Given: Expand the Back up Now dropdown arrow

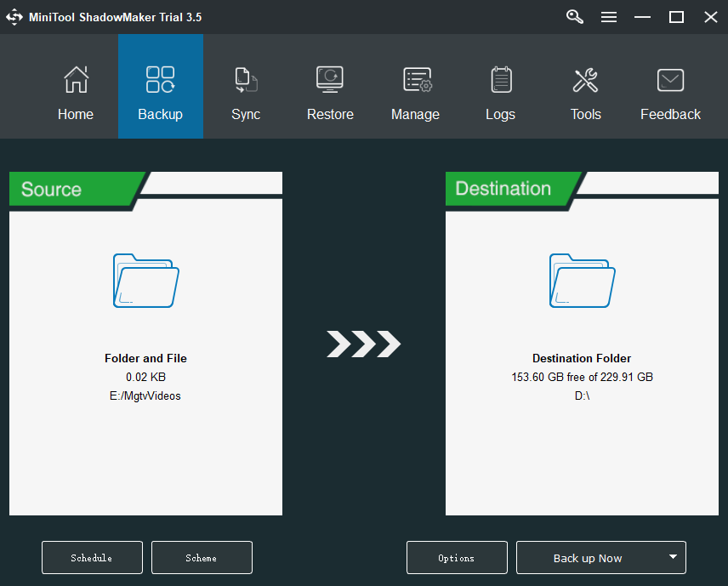Looking at the screenshot, I should point(673,557).
